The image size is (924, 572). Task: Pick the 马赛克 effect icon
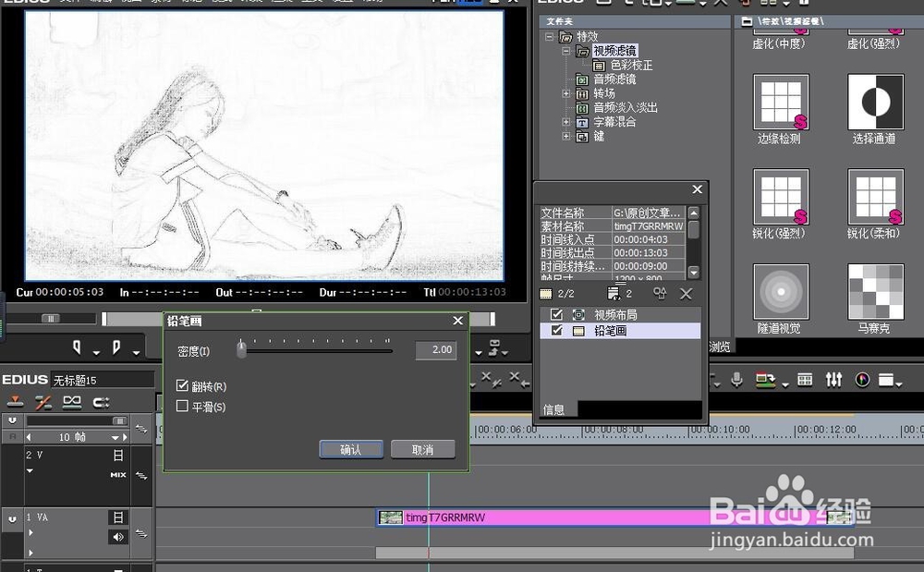pos(876,292)
